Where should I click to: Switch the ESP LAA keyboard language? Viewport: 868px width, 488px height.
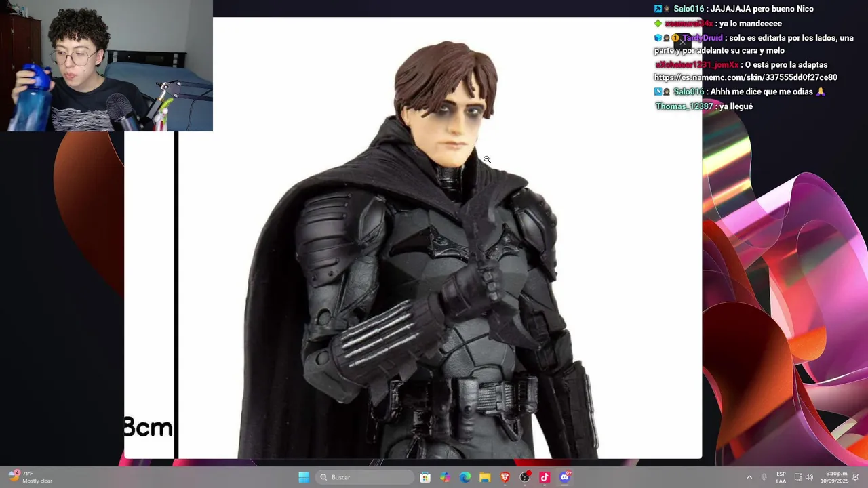tap(781, 477)
